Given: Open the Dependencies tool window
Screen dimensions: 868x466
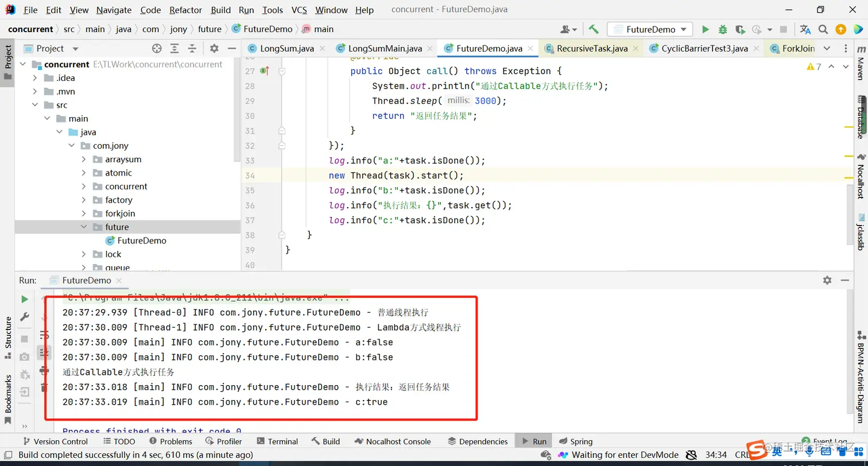Looking at the screenshot, I should tap(478, 441).
